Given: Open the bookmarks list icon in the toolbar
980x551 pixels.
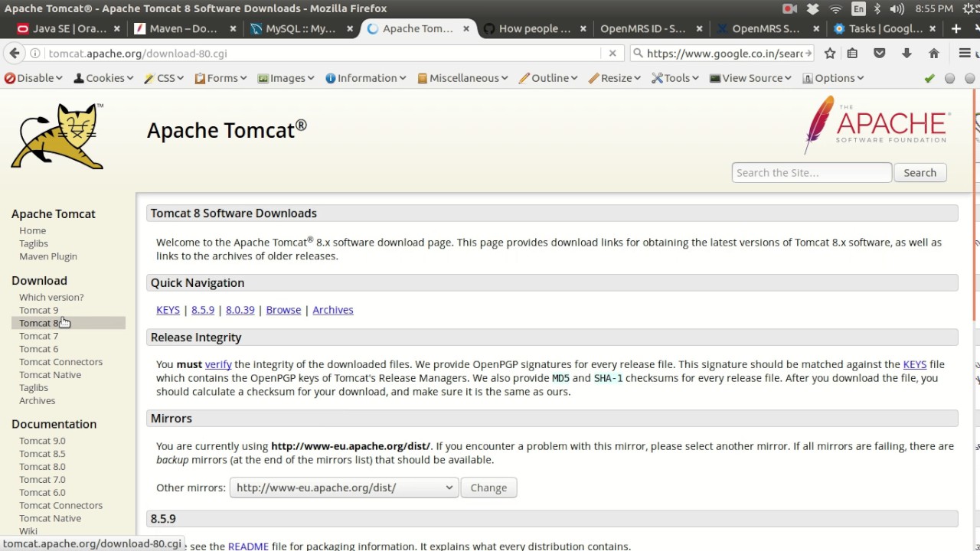Looking at the screenshot, I should click(852, 54).
